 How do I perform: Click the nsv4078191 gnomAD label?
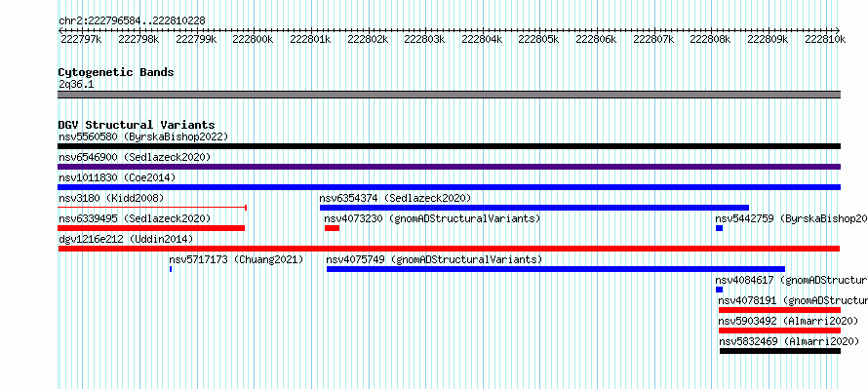[x=793, y=300]
